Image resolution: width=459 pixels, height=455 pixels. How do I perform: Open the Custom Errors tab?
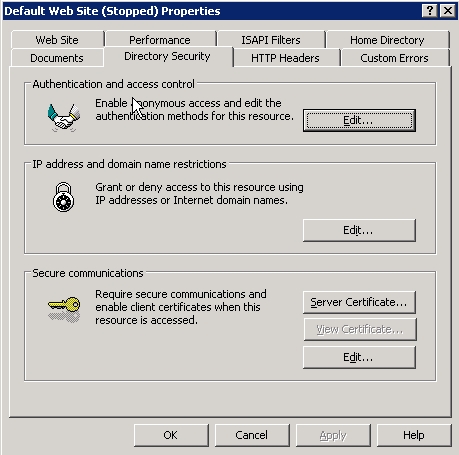[x=395, y=58]
